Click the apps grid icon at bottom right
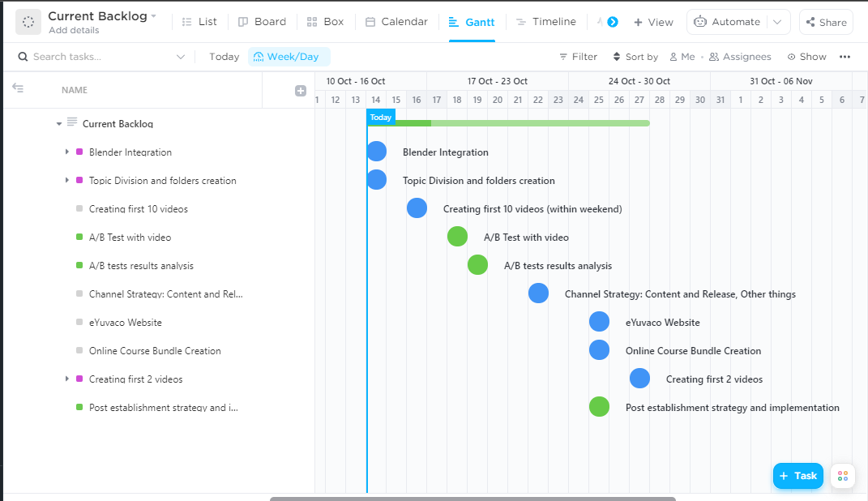The image size is (868, 501). click(x=843, y=476)
